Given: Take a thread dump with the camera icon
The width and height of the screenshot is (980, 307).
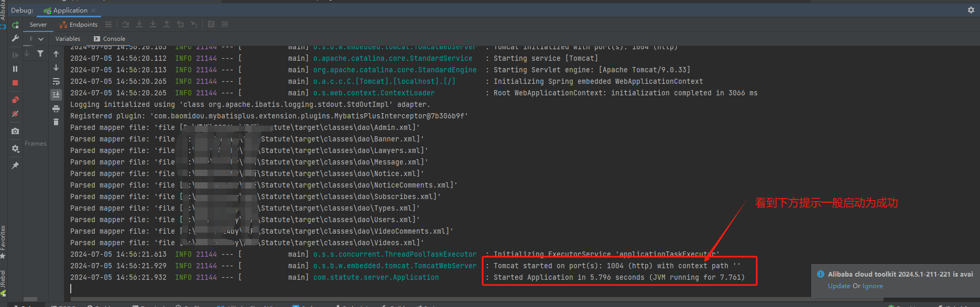Looking at the screenshot, I should point(15,131).
